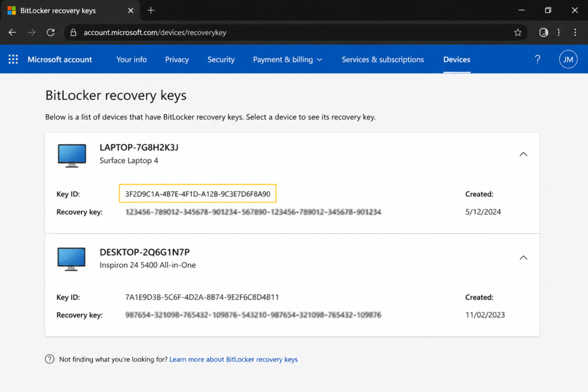
Task: Bookmark this page with the star icon
Action: coord(518,33)
